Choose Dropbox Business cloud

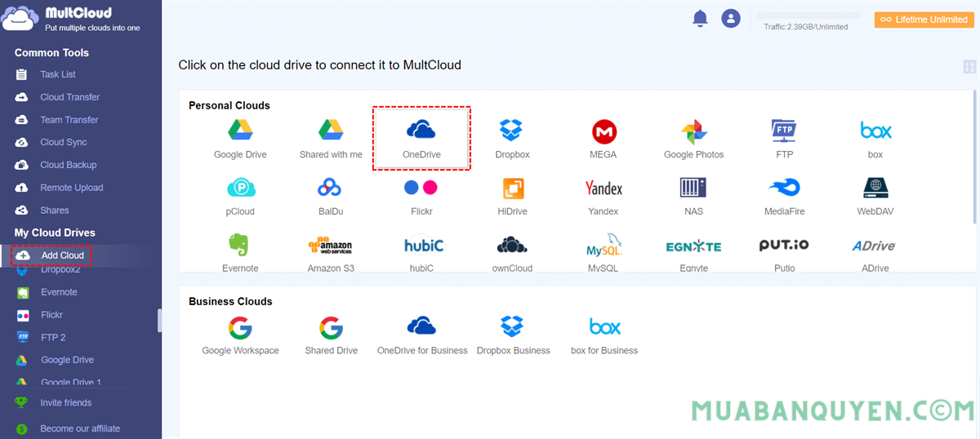(x=512, y=327)
